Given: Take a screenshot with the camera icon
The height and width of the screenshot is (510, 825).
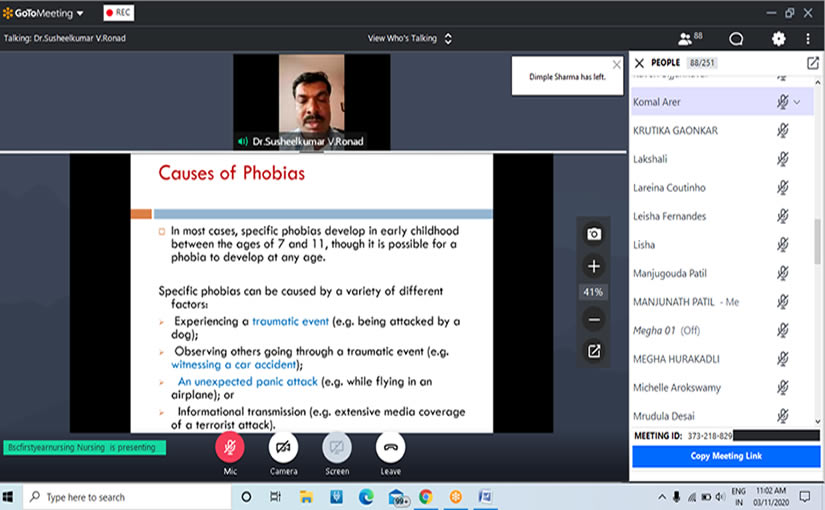Looking at the screenshot, I should [594, 234].
